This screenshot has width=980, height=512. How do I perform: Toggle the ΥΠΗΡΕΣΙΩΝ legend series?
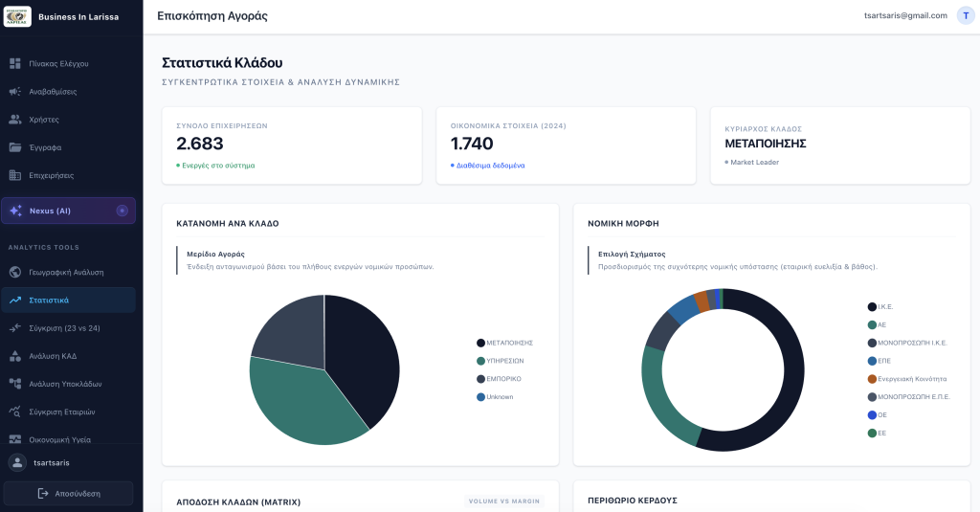click(x=500, y=362)
